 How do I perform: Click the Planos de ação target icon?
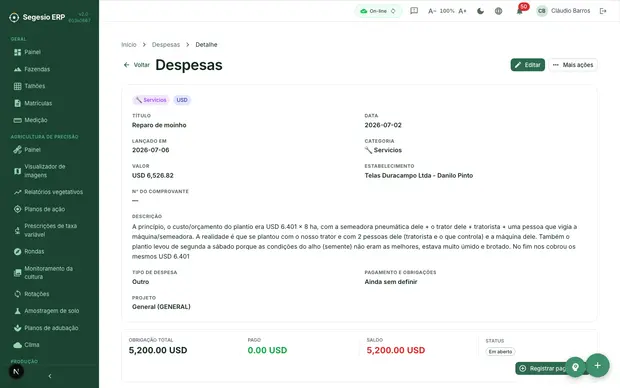[x=17, y=209]
